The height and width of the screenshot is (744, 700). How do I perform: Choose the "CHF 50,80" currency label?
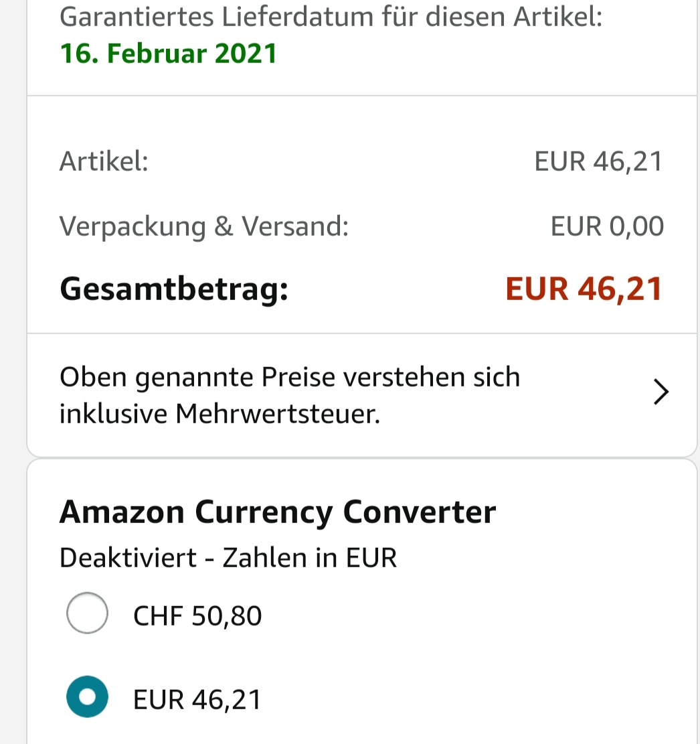197,615
